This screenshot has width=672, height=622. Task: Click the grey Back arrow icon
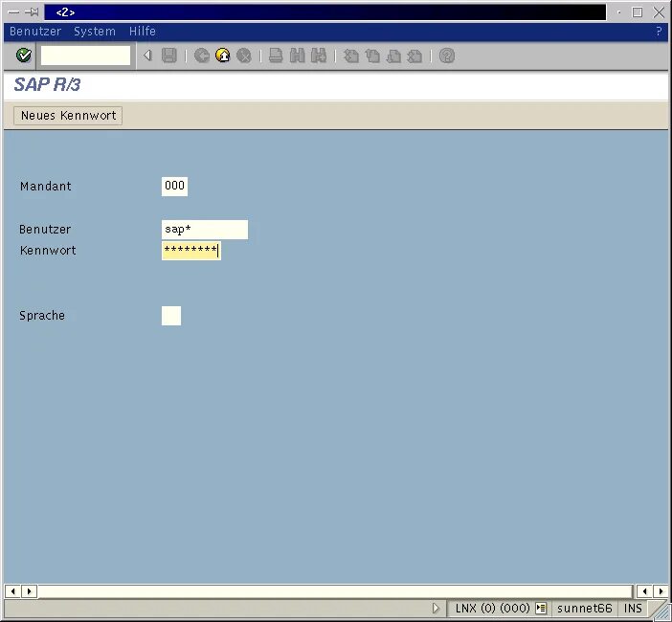[x=201, y=56]
